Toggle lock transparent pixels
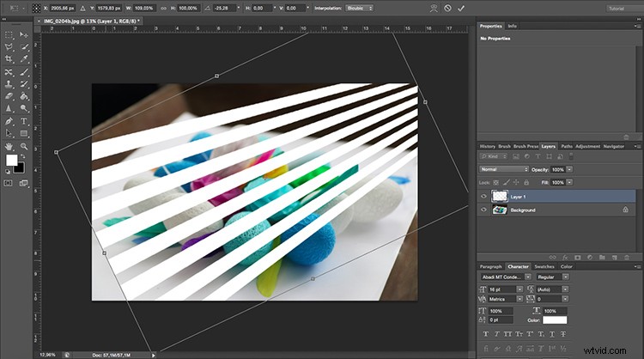644x359 pixels. tap(495, 182)
